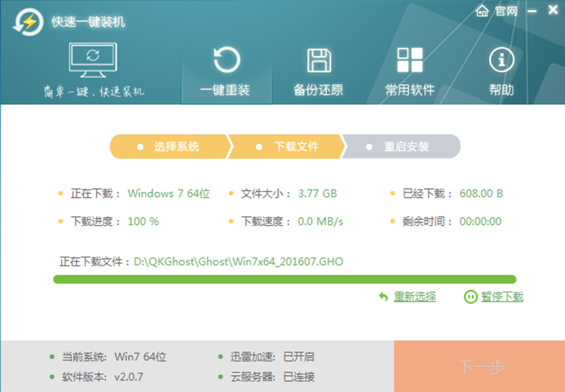Image resolution: width=565 pixels, height=392 pixels.
Task: Click the 暂停下载 link
Action: point(502,297)
